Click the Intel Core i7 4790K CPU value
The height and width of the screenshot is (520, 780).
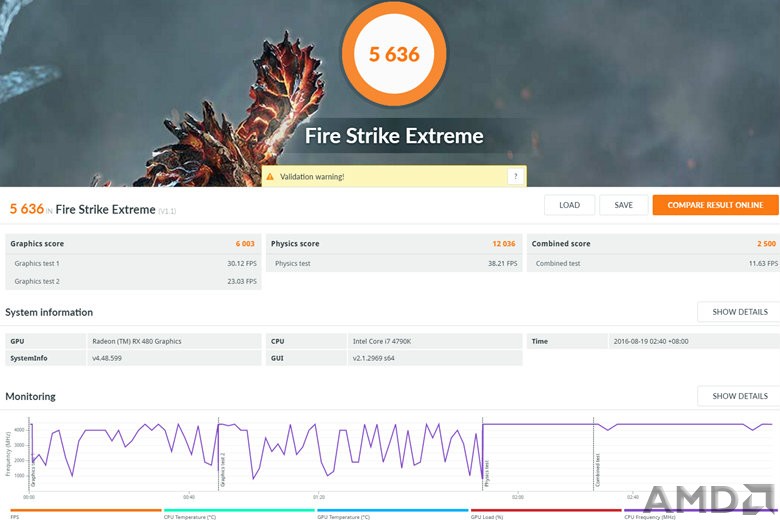[x=382, y=341]
